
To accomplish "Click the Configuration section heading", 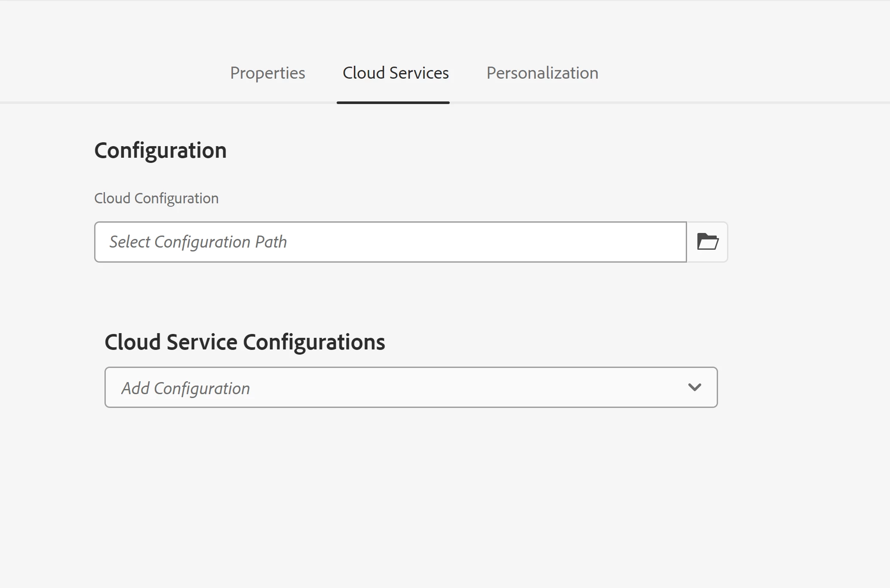I will (x=160, y=150).
